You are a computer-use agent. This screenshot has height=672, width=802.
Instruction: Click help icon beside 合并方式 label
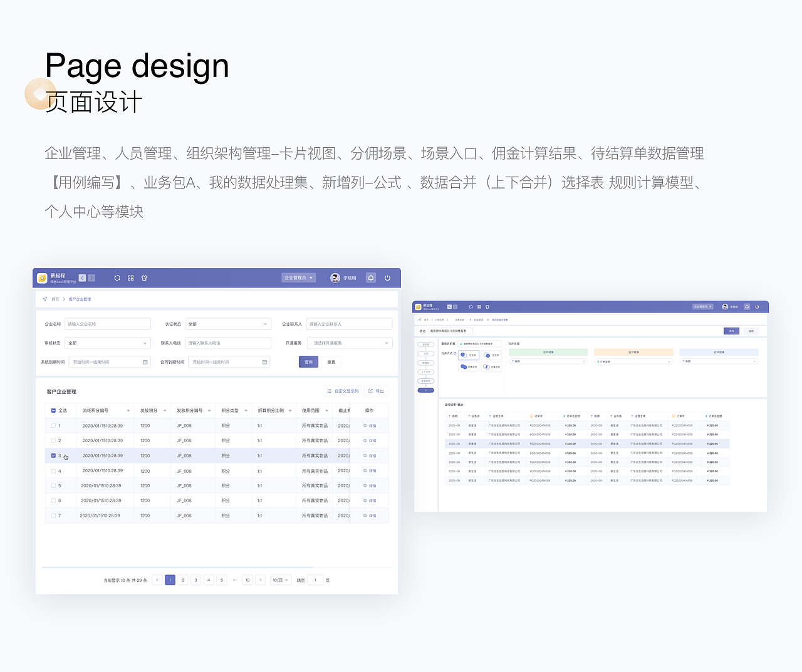pos(455,353)
